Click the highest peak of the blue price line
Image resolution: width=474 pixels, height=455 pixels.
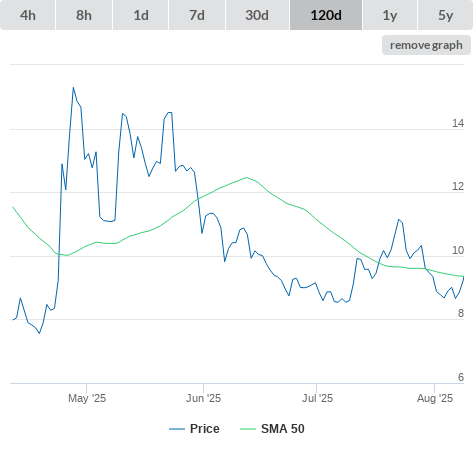click(x=73, y=88)
